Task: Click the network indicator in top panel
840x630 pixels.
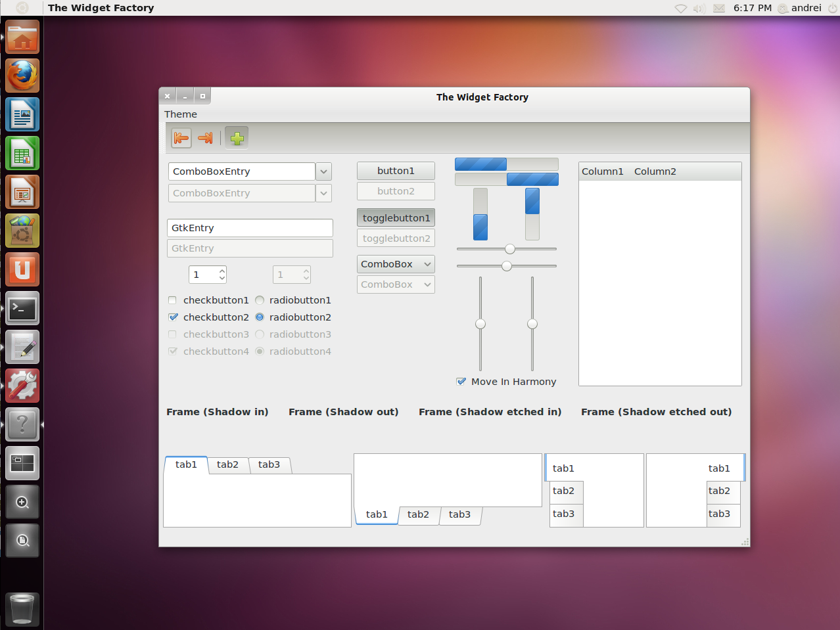Action: [x=681, y=9]
